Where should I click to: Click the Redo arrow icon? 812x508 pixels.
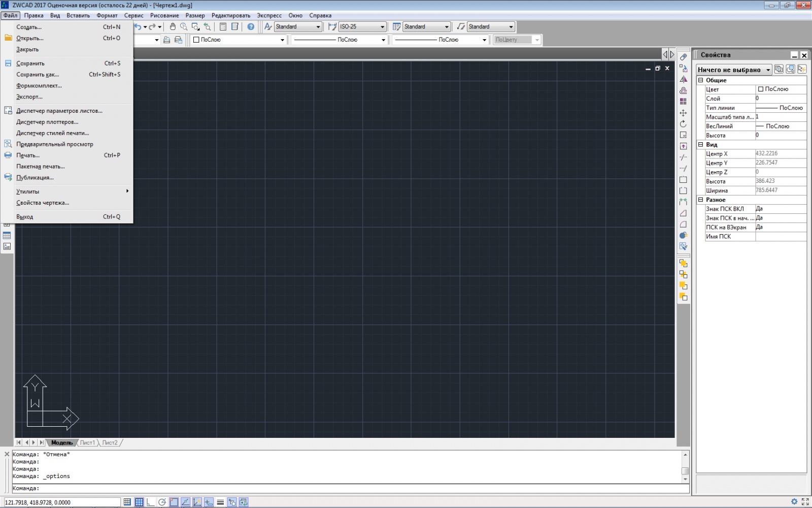(152, 27)
